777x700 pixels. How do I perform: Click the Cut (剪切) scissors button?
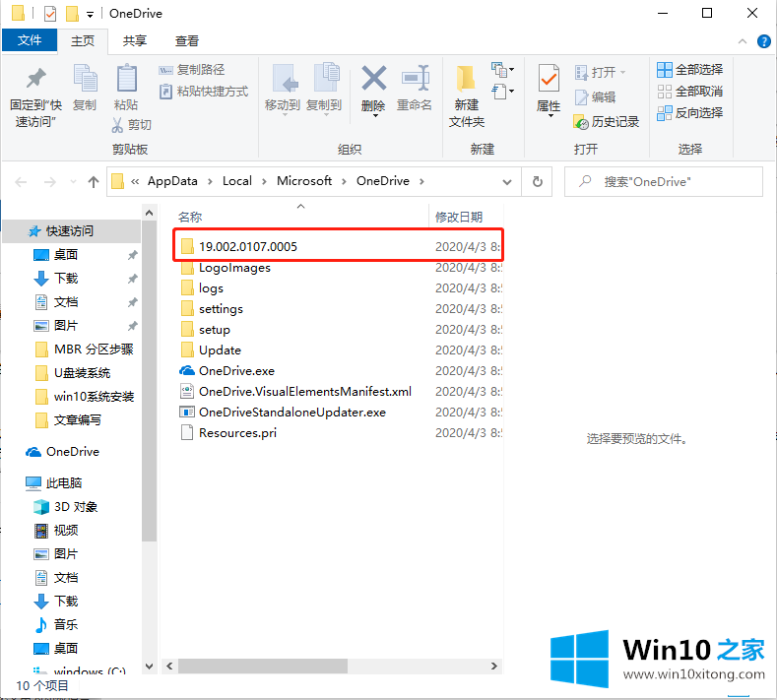(x=131, y=125)
